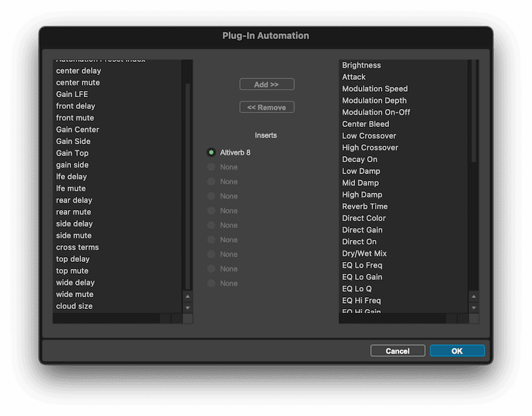This screenshot has height=416, width=532.
Task: Select 'center mute' parameter
Action: click(78, 82)
